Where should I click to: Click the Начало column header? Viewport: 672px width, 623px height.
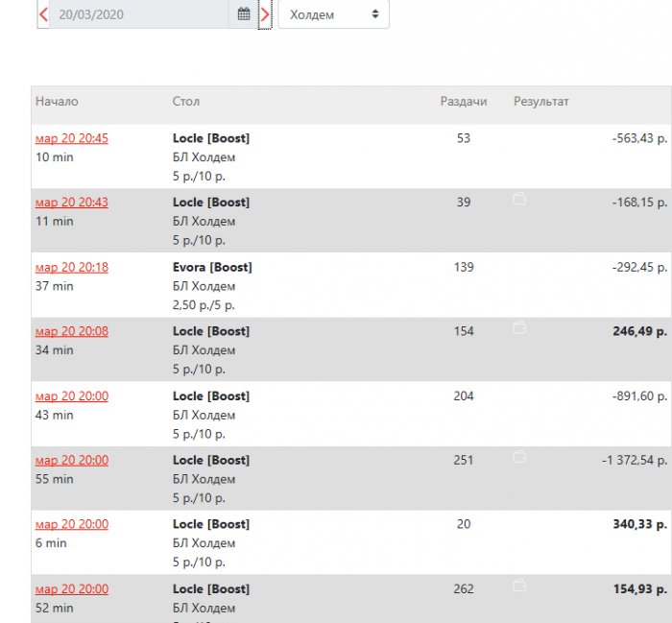click(x=57, y=101)
